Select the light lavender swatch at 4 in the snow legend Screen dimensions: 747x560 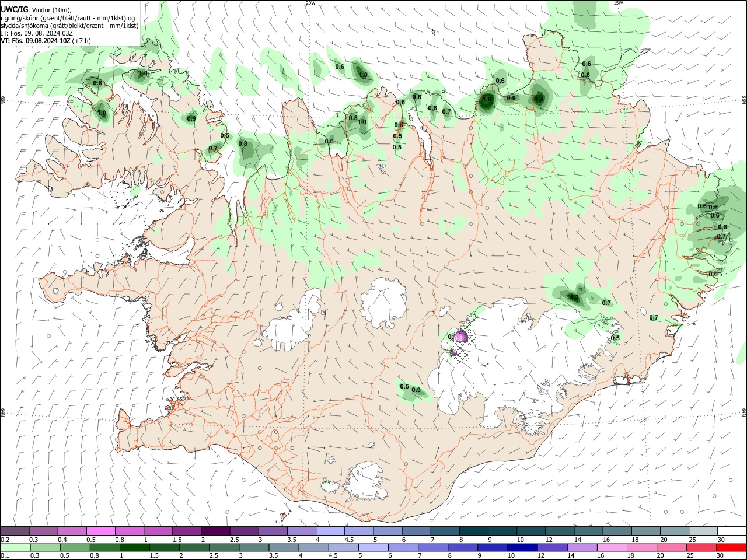click(330, 531)
